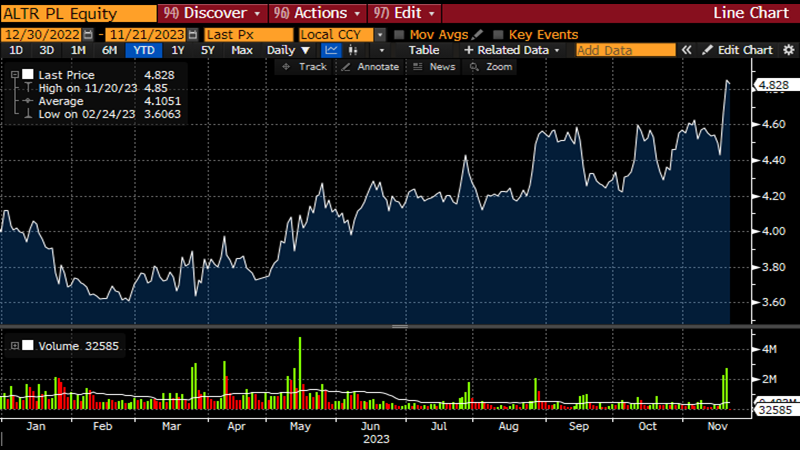The image size is (800, 450).
Task: Click the Track crosshair tool
Action: pyautogui.click(x=305, y=67)
